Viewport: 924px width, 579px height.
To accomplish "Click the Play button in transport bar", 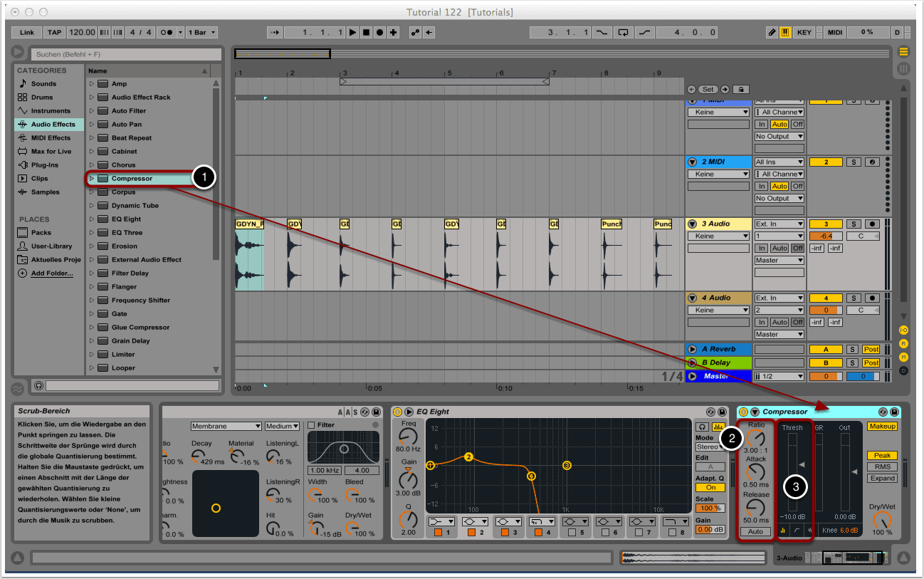I will (352, 33).
